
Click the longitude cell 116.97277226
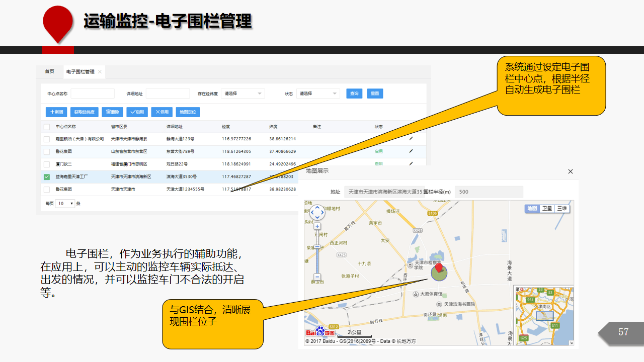point(236,139)
